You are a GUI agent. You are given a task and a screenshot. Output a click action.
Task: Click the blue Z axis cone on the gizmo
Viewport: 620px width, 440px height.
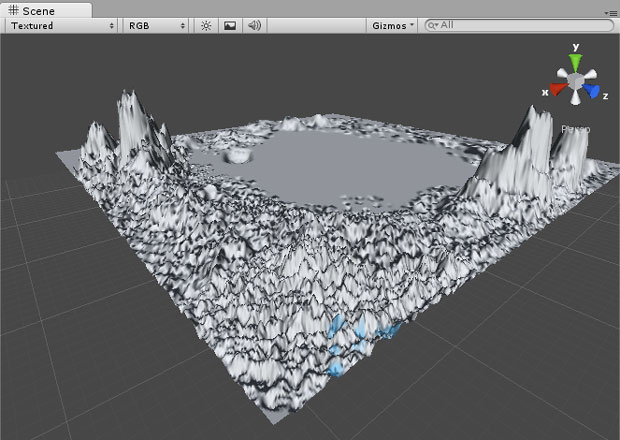(x=593, y=92)
